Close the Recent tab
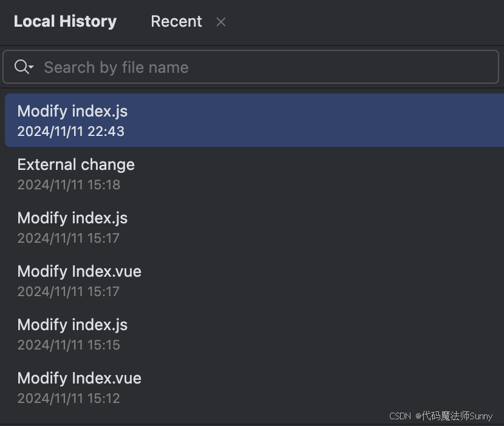Screen dimensions: 504x426 (x=221, y=22)
